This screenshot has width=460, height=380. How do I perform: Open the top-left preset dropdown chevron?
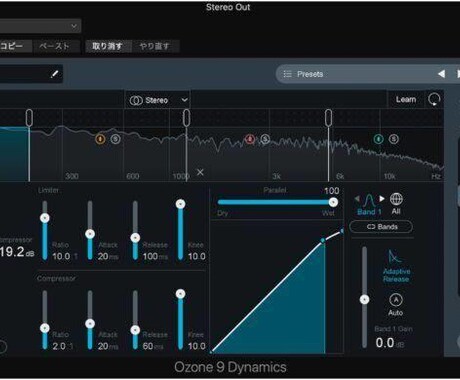click(74, 26)
